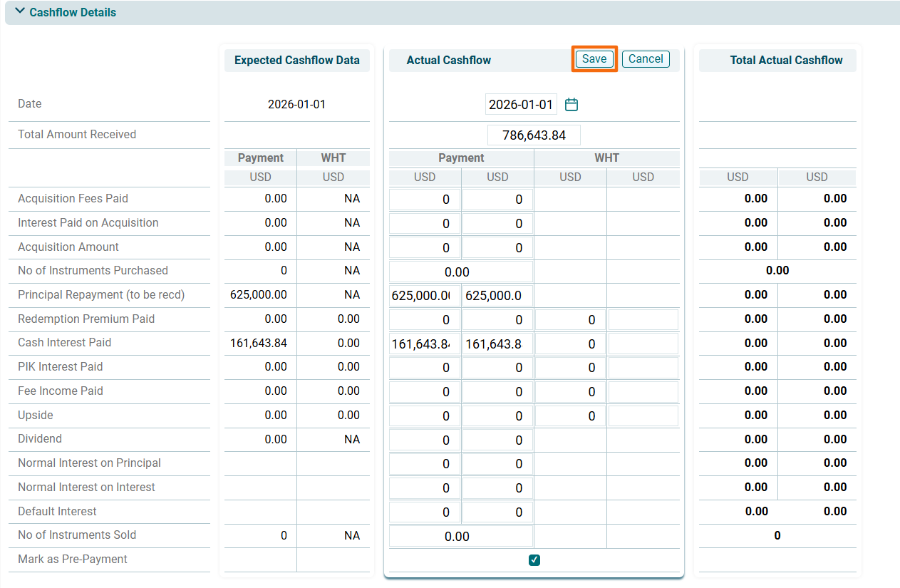Edit the Total Amount Received field
This screenshot has height=588, width=900.
[534, 135]
